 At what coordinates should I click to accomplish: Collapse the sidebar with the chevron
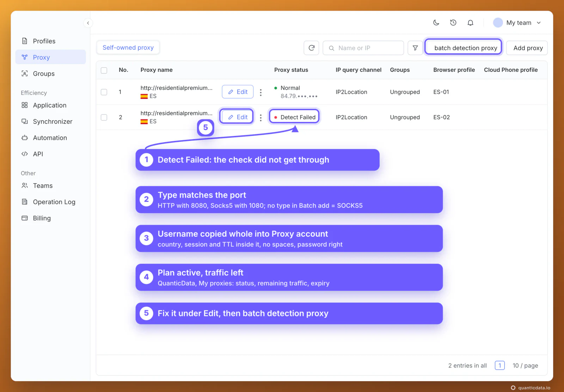pos(88,23)
